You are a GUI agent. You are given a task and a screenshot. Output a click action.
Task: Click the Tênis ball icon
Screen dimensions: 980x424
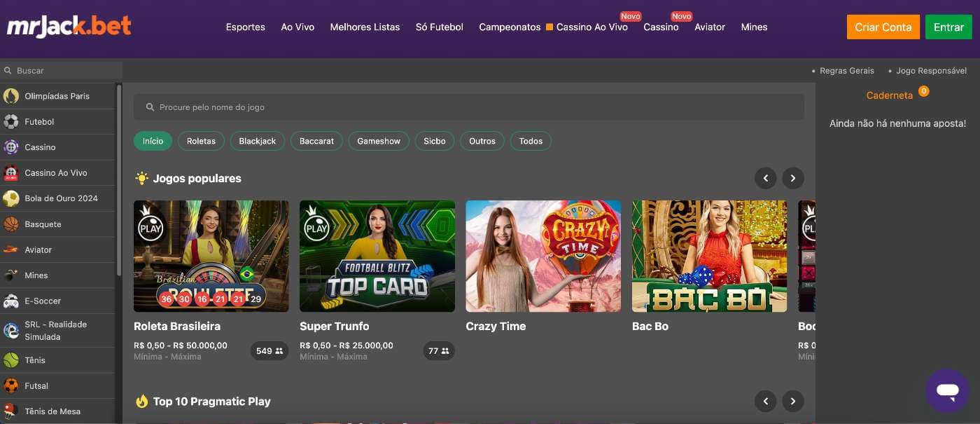click(11, 360)
